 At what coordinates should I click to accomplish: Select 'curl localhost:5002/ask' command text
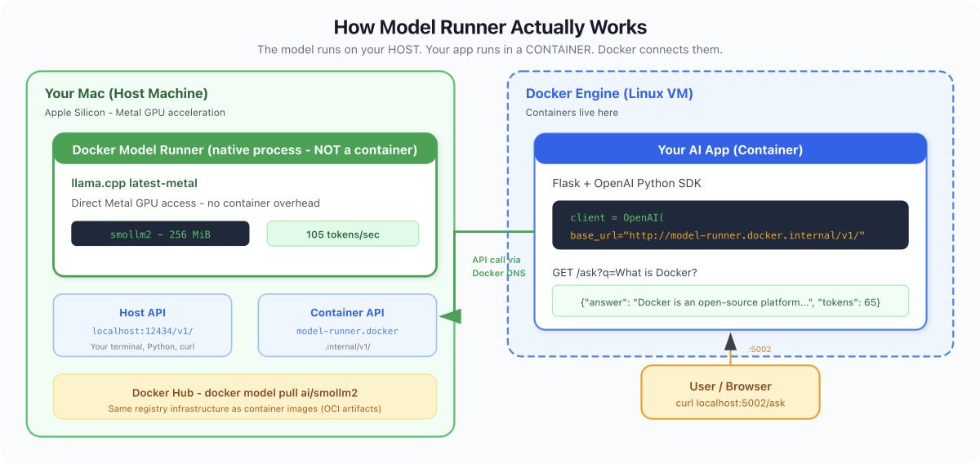tap(730, 404)
